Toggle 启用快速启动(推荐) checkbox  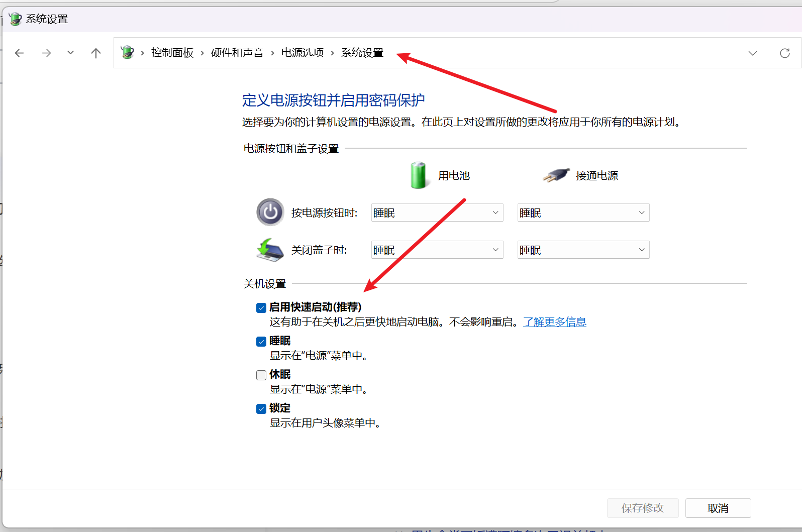[261, 308]
